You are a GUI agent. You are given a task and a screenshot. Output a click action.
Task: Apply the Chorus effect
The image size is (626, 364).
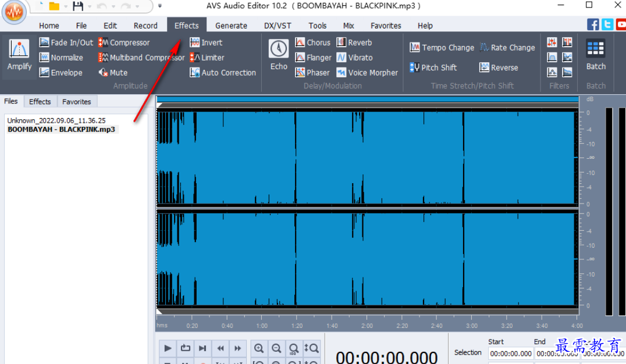tap(312, 42)
